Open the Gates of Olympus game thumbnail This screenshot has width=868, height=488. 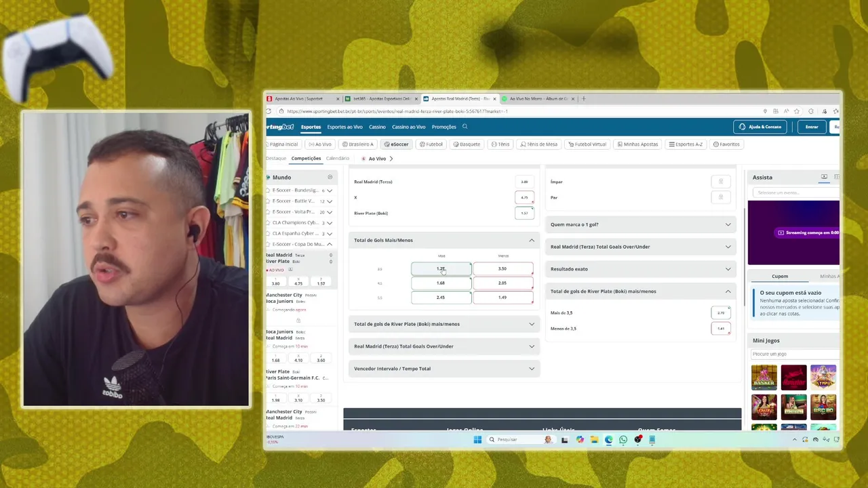pyautogui.click(x=823, y=378)
